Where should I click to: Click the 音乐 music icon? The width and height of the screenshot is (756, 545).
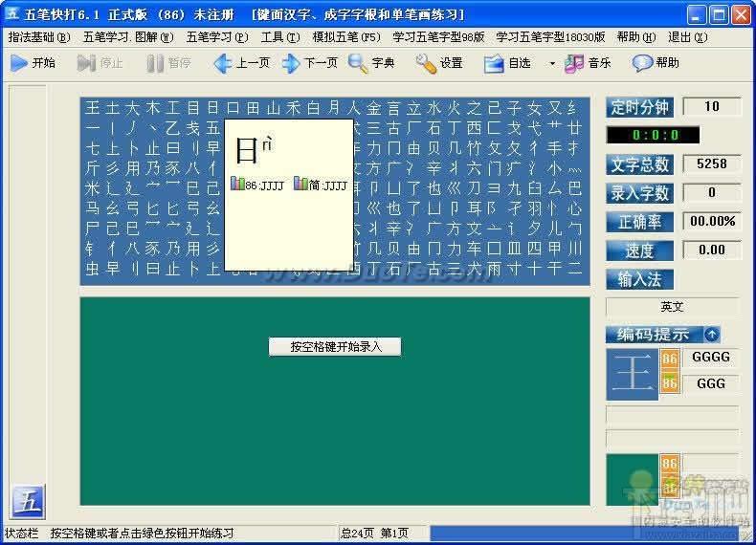(x=574, y=63)
